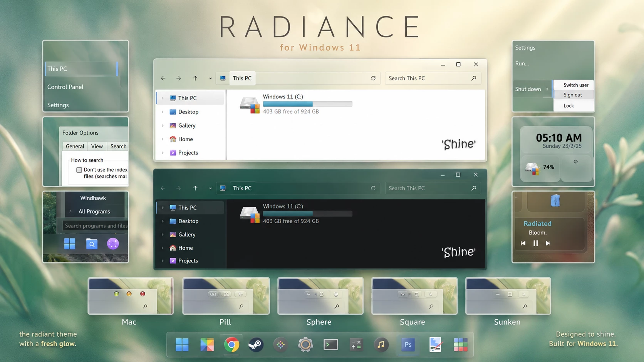Image resolution: width=644 pixels, height=362 pixels.
Task: Refresh the light Explorer window address bar
Action: click(373, 78)
